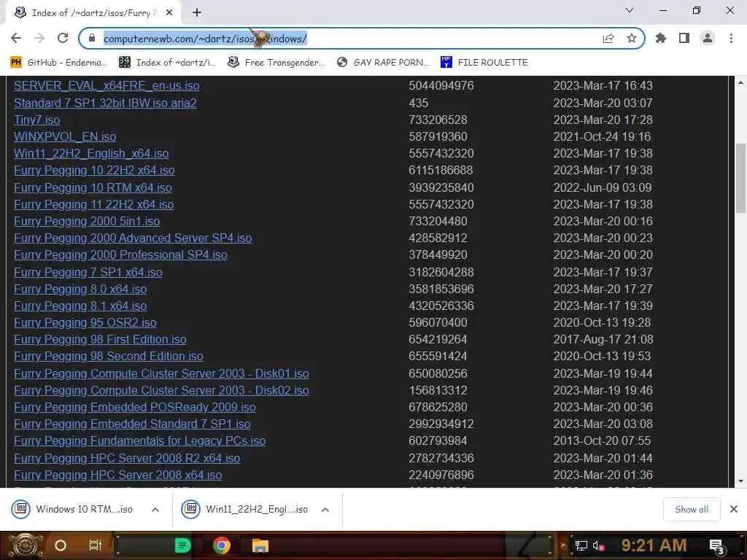Click the date 2017-Aug-17 21:08
Screen dimensions: 747x560
603,340
